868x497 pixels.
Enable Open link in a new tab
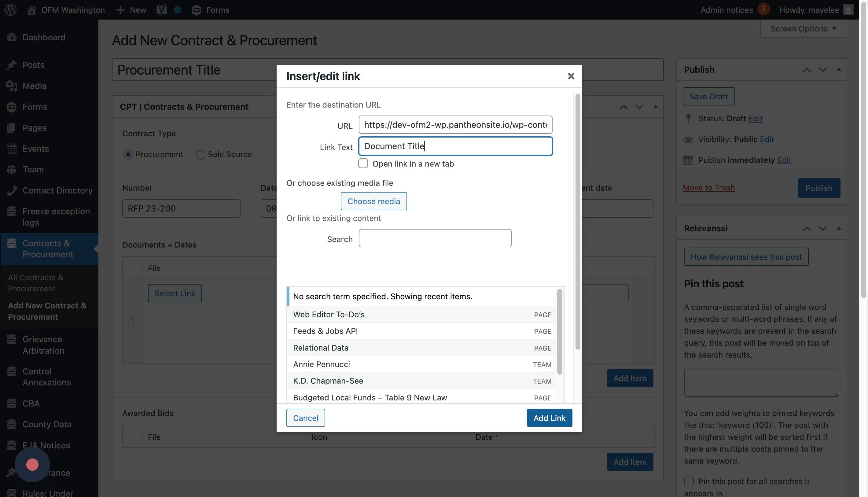point(363,164)
